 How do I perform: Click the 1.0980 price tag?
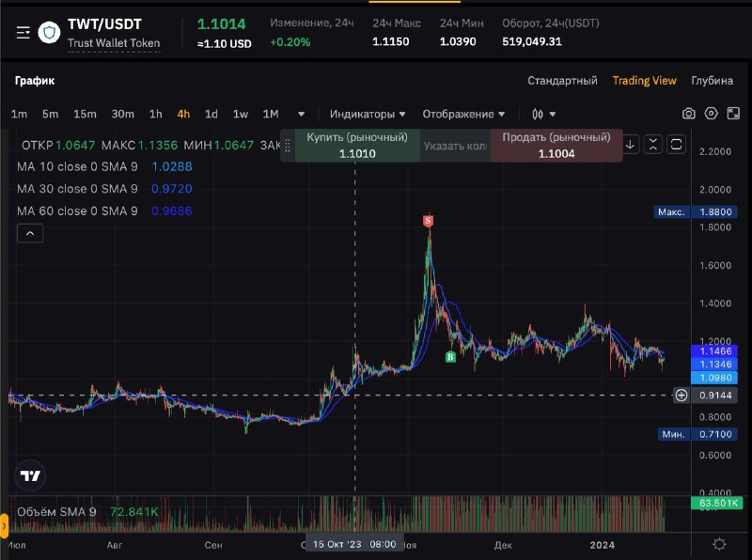pyautogui.click(x=714, y=378)
